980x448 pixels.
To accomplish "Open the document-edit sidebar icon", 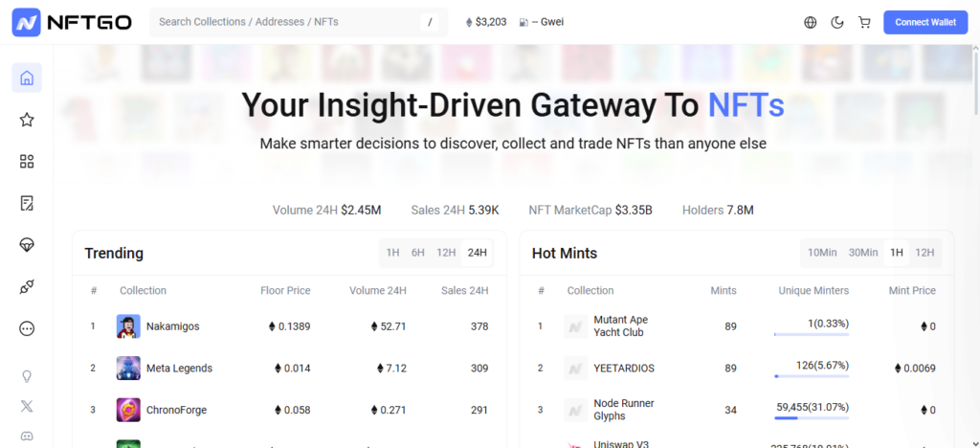I will 27,203.
